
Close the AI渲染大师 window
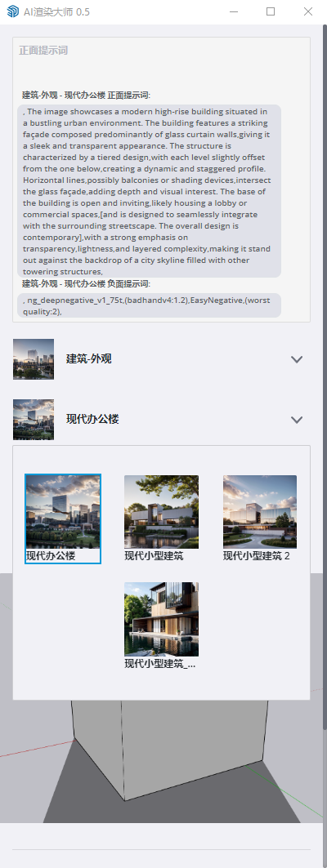tap(308, 11)
